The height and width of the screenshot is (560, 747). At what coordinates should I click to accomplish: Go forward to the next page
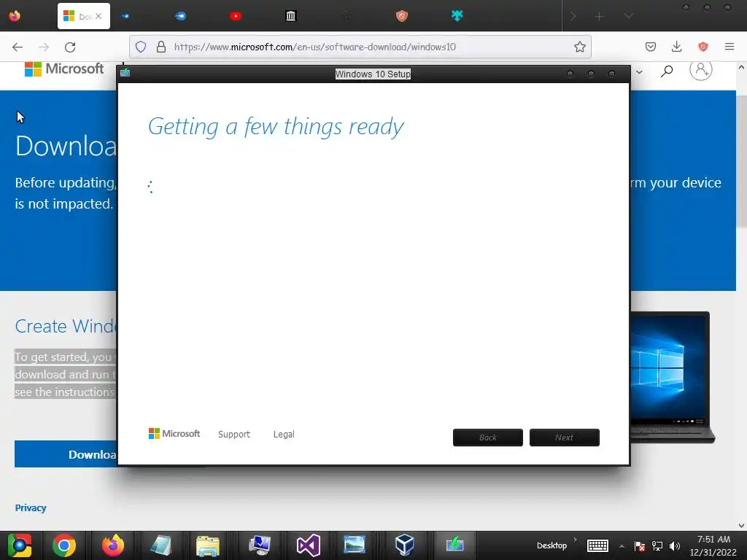44,47
